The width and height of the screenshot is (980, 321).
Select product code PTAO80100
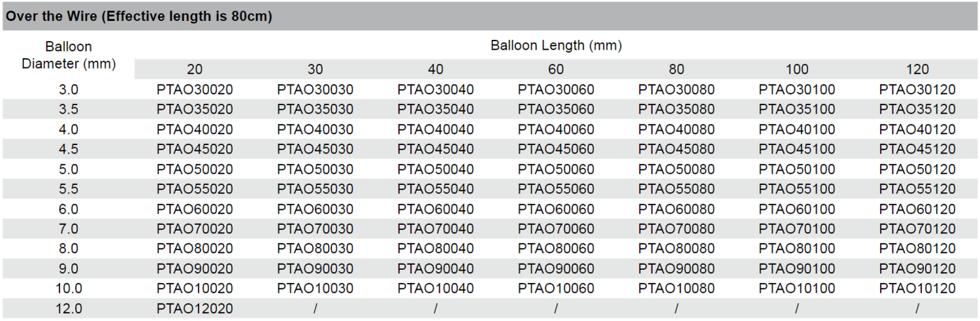pyautogui.click(x=797, y=248)
